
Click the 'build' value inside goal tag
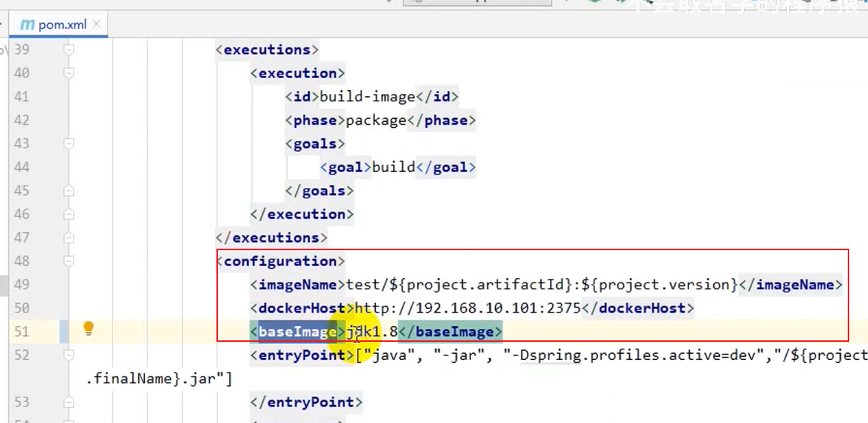click(394, 167)
